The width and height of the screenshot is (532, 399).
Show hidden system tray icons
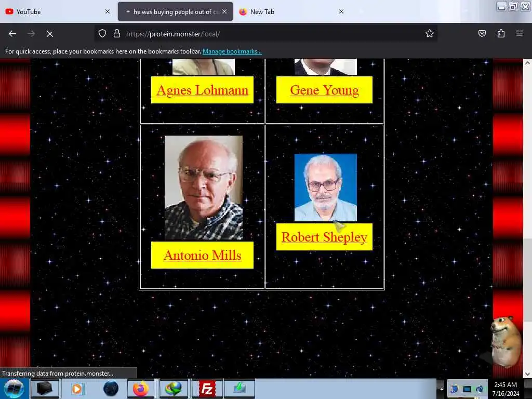pos(442,389)
